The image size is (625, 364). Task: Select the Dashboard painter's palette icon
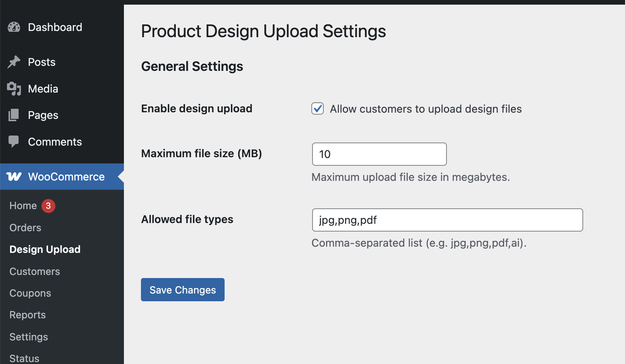click(14, 27)
